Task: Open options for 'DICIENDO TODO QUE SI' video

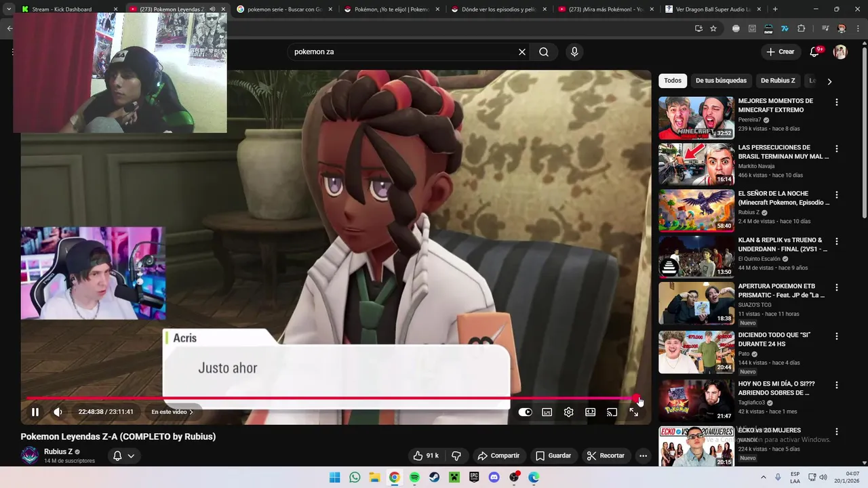Action: [x=836, y=336]
